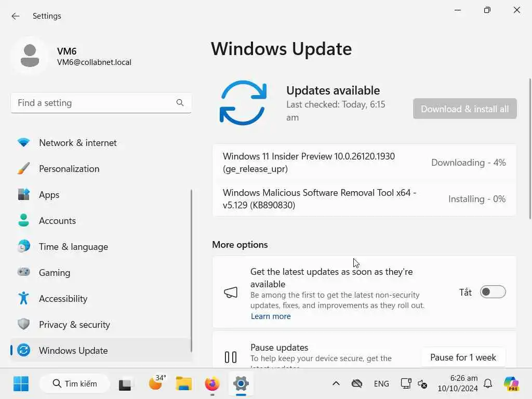Click the VM6 user avatar icon

[x=30, y=56]
